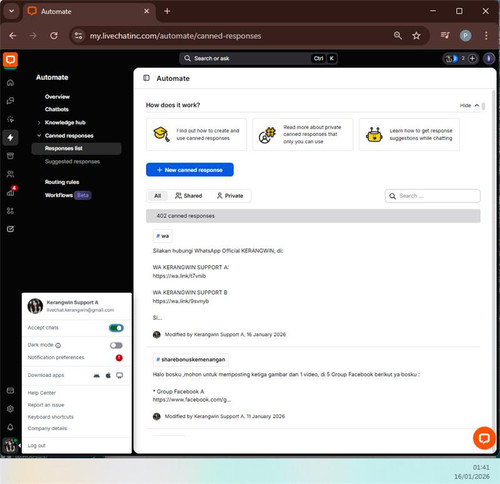
Task: Open Suggested responses menu item
Action: point(72,162)
